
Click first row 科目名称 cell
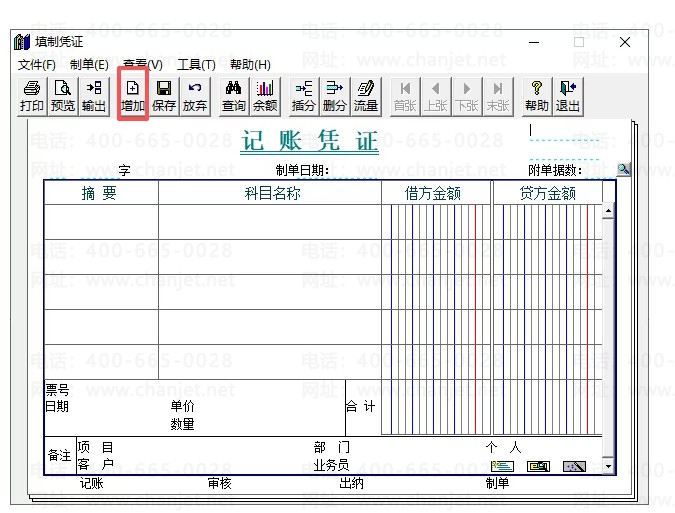click(x=270, y=222)
